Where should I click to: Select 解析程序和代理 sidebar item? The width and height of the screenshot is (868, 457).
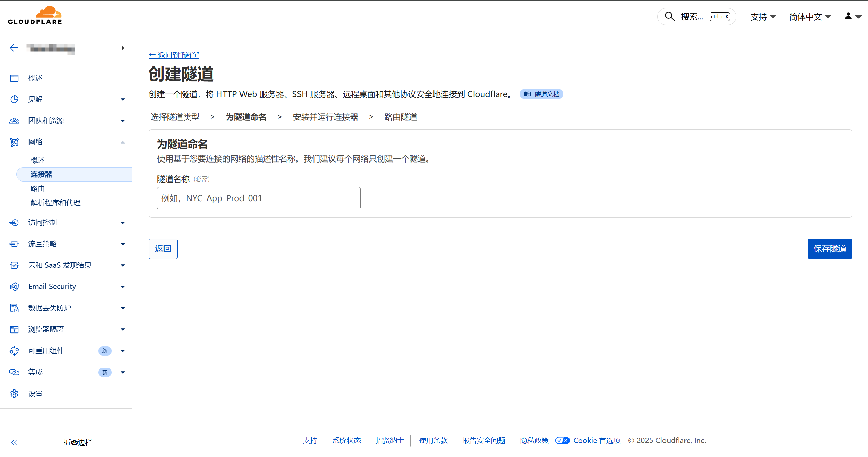click(55, 203)
